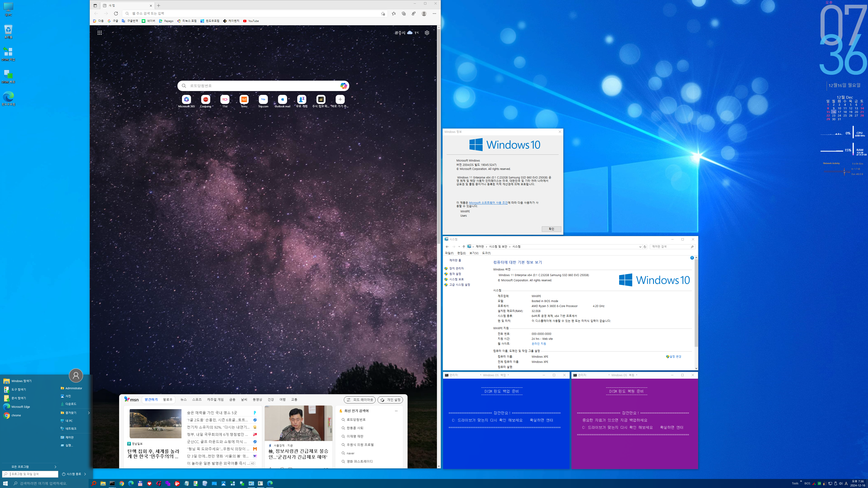This screenshot has width=868, height=488.
Task: Click the new tab page search box
Action: [x=263, y=86]
